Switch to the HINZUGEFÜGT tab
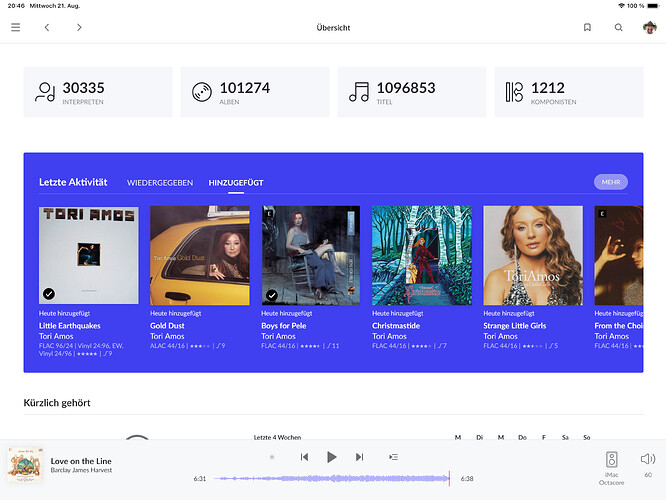 236,183
